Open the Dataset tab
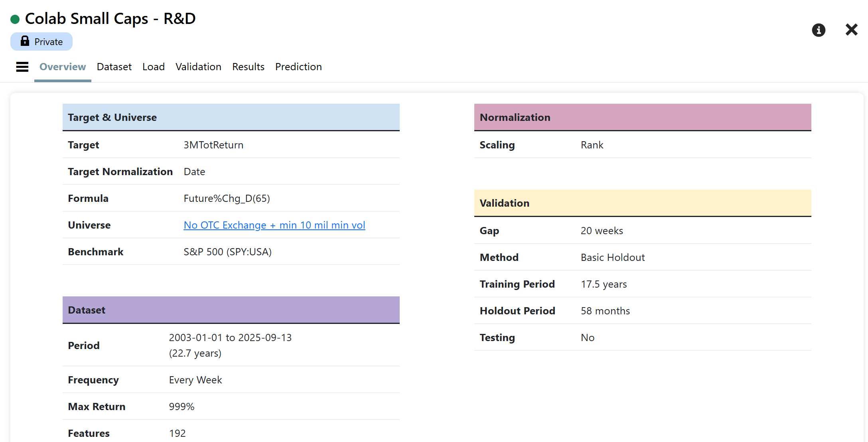The width and height of the screenshot is (868, 442). 114,67
